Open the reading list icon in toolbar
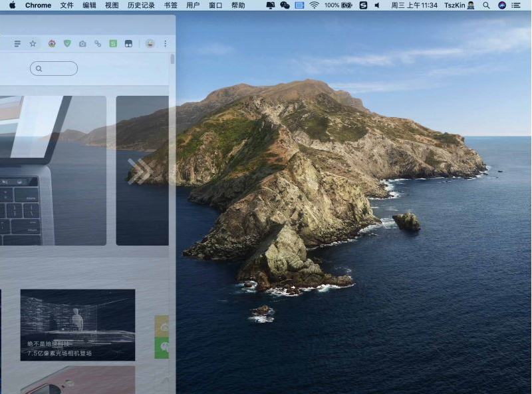 [17, 43]
